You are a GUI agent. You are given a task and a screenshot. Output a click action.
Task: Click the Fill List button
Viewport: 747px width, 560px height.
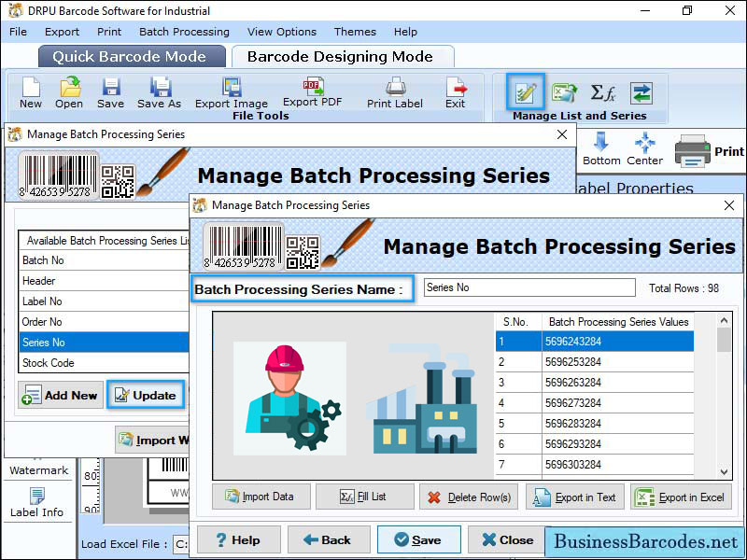click(x=364, y=497)
